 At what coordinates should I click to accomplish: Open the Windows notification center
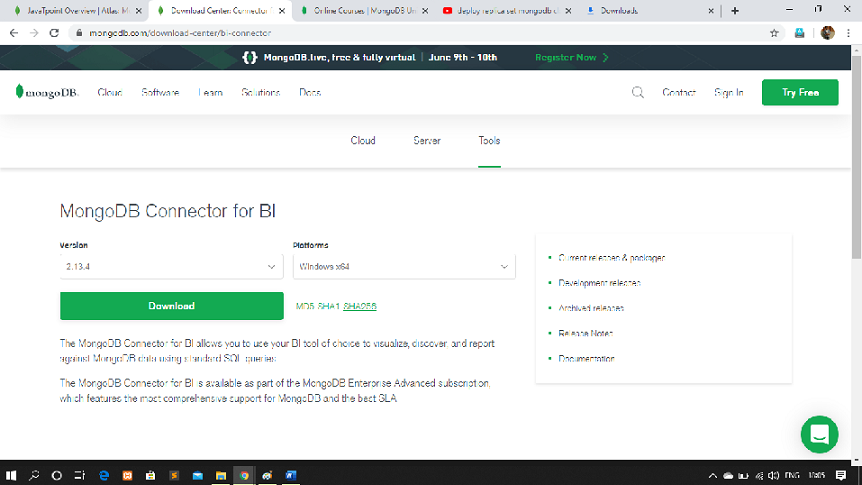pos(841,476)
